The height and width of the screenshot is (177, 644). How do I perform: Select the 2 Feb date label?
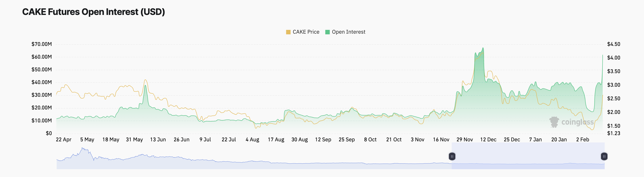pyautogui.click(x=583, y=140)
